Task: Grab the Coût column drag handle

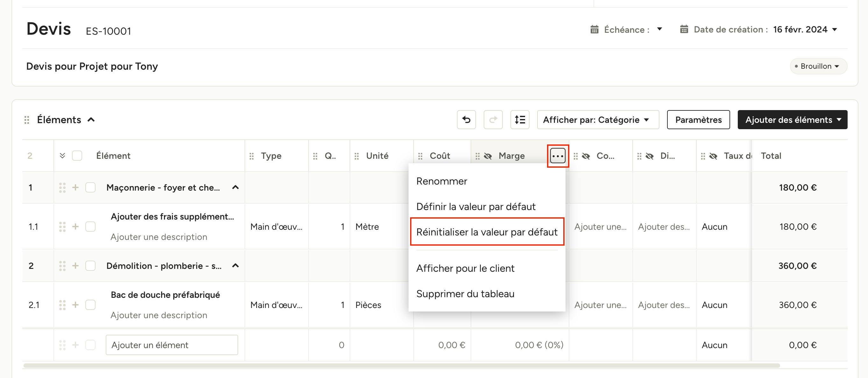Action: 420,156
